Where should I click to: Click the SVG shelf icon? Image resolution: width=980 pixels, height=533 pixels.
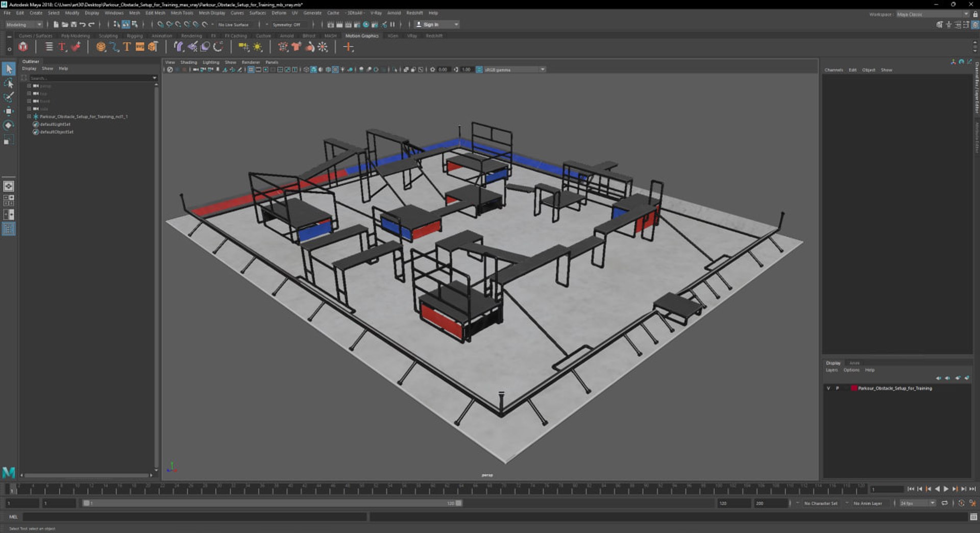(x=140, y=47)
